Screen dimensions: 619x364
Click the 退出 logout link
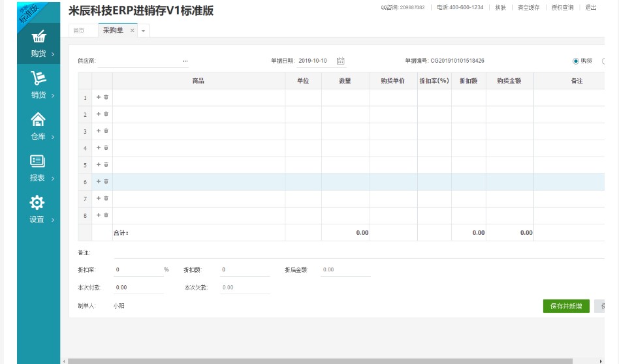590,8
